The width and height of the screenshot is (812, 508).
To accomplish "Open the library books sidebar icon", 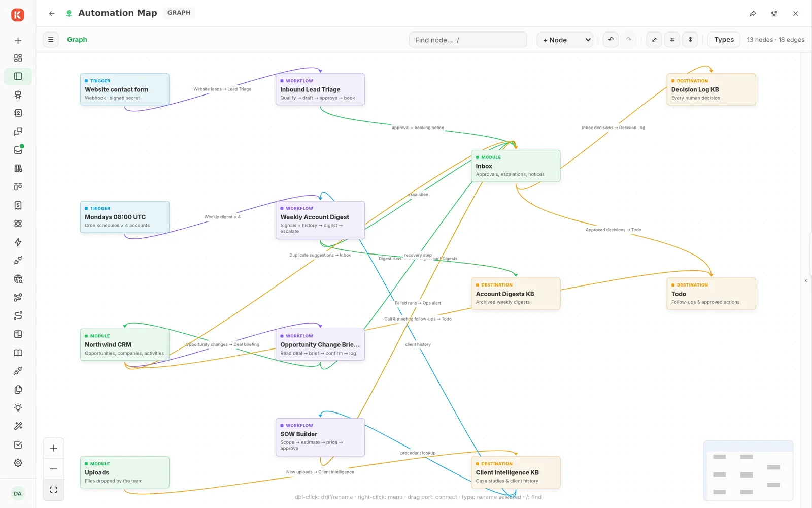I will [x=18, y=168].
